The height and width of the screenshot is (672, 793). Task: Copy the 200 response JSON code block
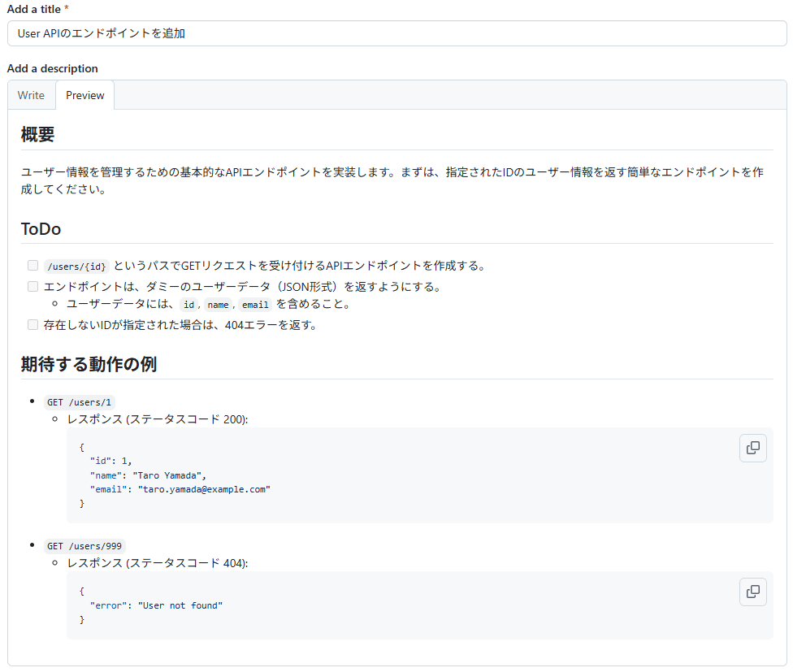[752, 448]
